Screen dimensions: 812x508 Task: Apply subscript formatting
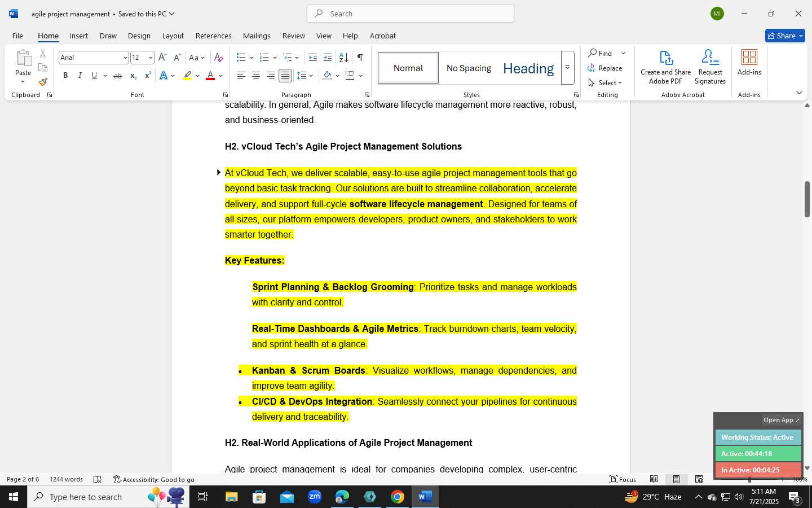[x=133, y=76]
